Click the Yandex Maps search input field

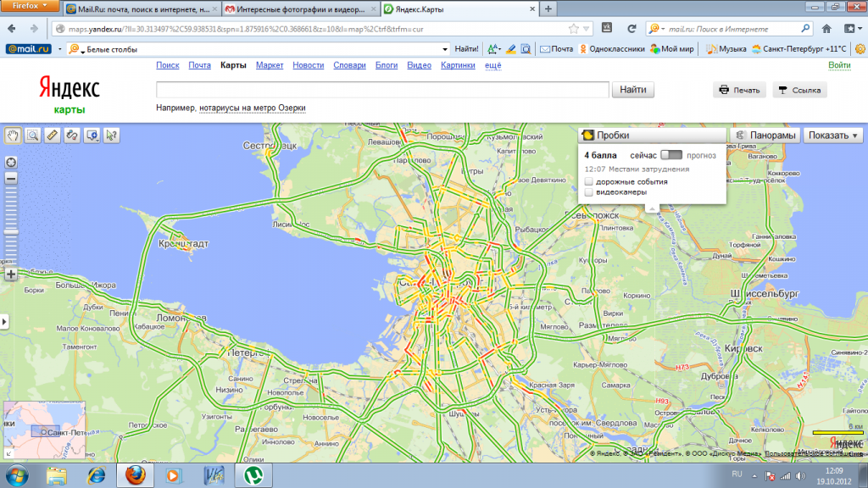pos(382,90)
